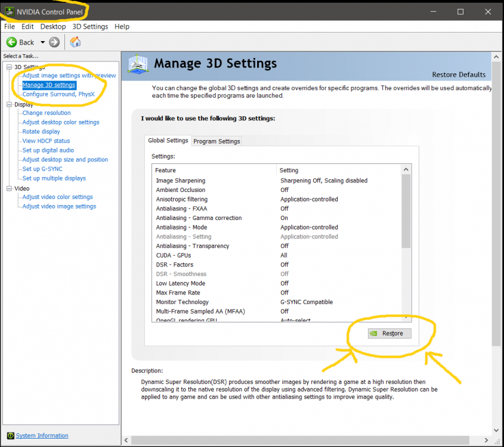This screenshot has width=504, height=447.
Task: Select the Low Latency Mode setting row
Action: click(181, 283)
